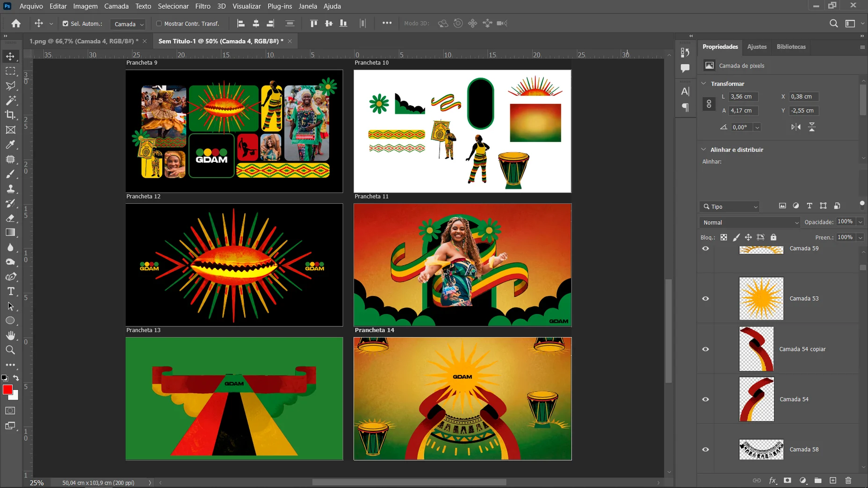
Task: Open the Visualizar menu
Action: pos(246,6)
